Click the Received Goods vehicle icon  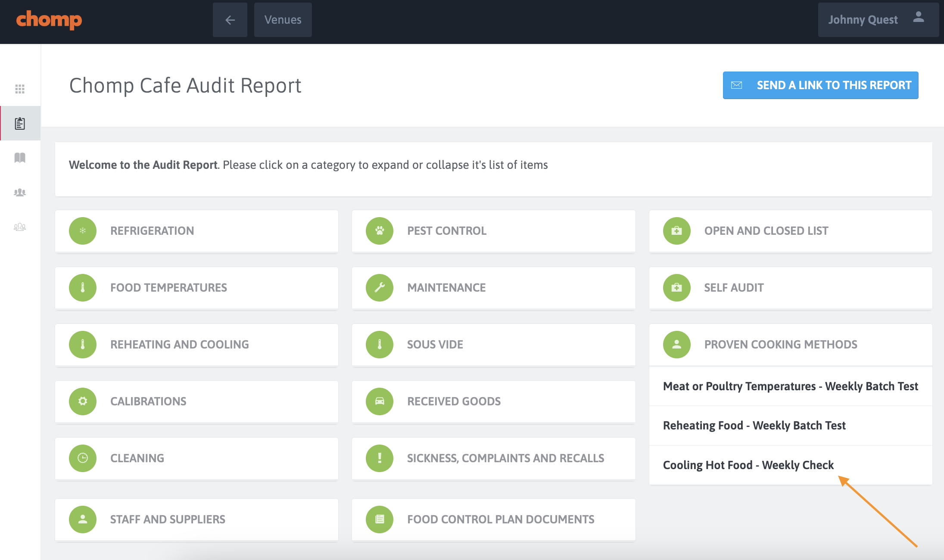[380, 401]
